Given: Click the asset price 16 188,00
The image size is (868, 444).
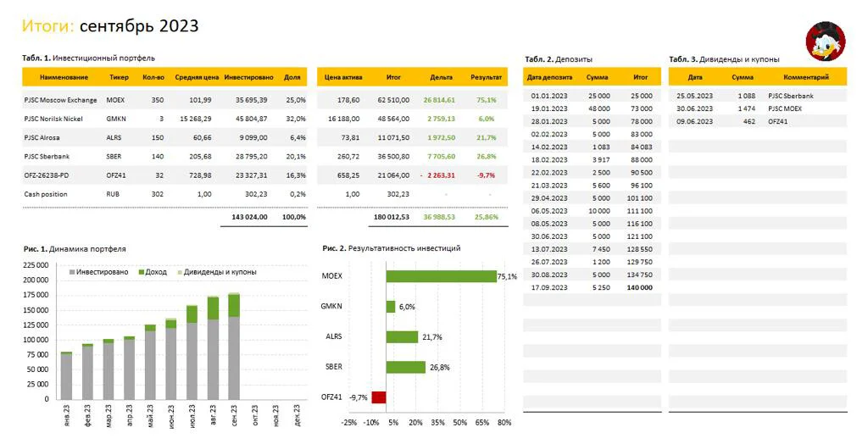Looking at the screenshot, I should click(344, 119).
